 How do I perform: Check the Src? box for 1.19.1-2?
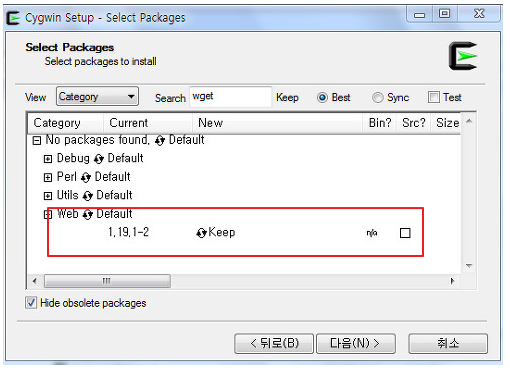click(405, 233)
